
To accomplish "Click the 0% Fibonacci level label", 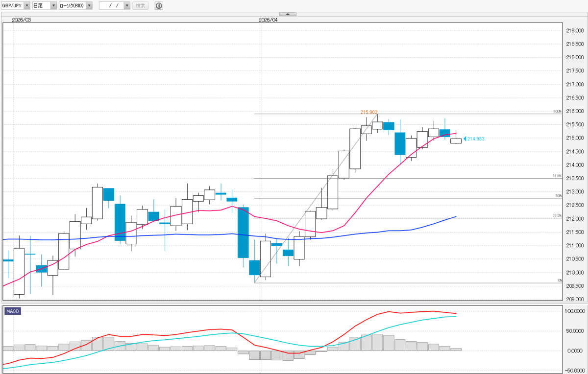I will pos(560,280).
